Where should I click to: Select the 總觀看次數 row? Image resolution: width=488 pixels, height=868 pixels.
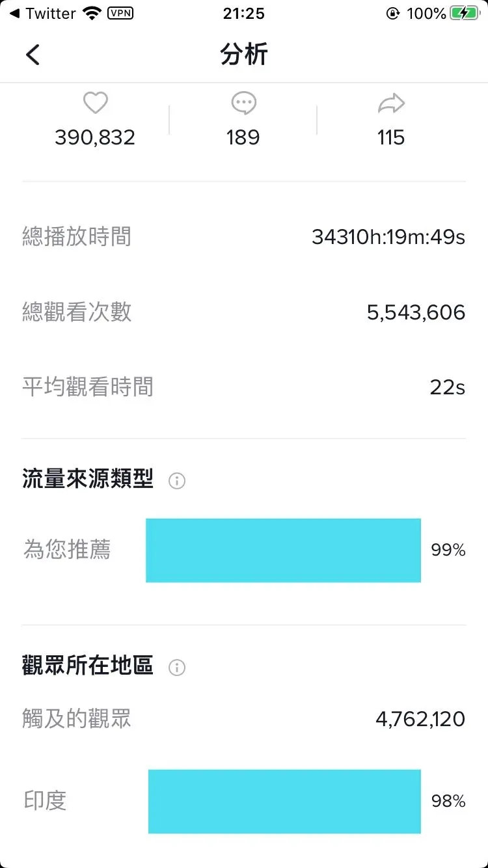(x=243, y=312)
